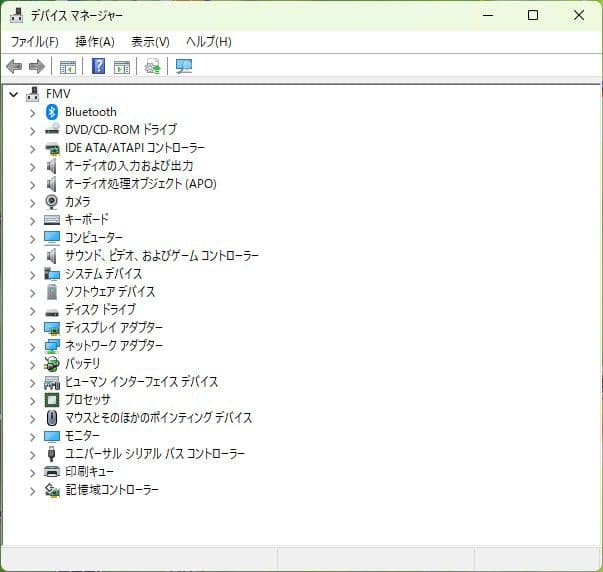This screenshot has height=572, width=603.
Task: Click the IDE ATA/ATAPI controller icon
Action: (52, 148)
